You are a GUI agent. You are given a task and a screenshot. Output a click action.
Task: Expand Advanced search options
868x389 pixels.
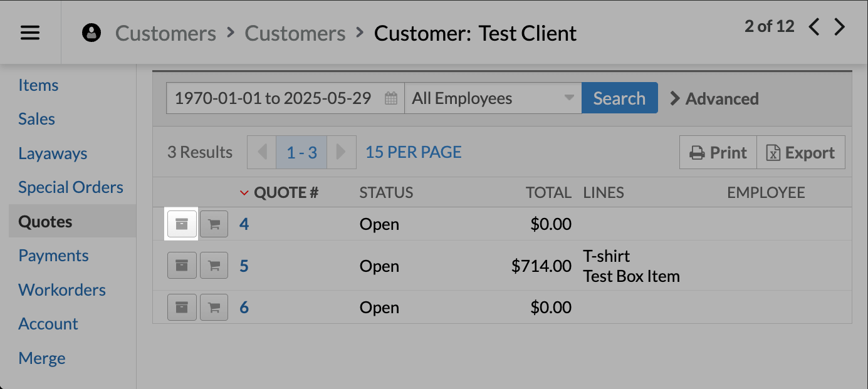(x=714, y=98)
